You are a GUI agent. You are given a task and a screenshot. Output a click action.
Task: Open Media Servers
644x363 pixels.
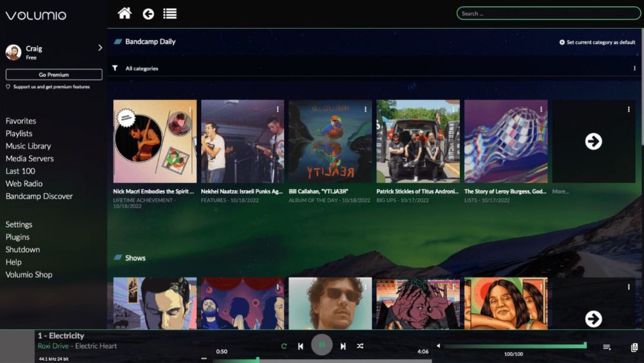(x=30, y=158)
